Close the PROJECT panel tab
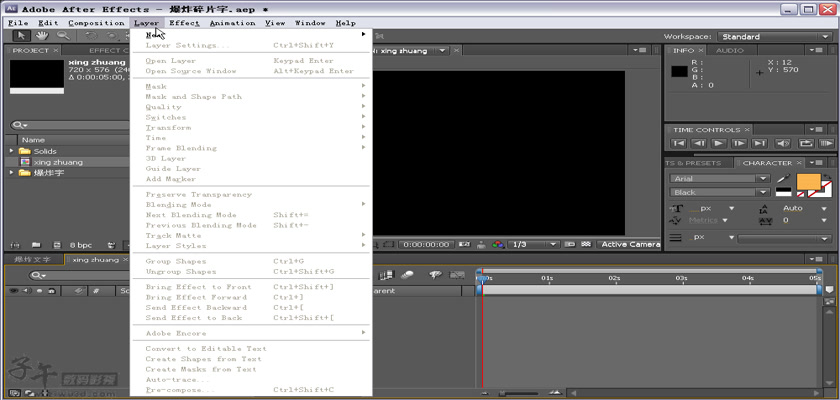Viewport: 840px width, 400px height. 56,50
